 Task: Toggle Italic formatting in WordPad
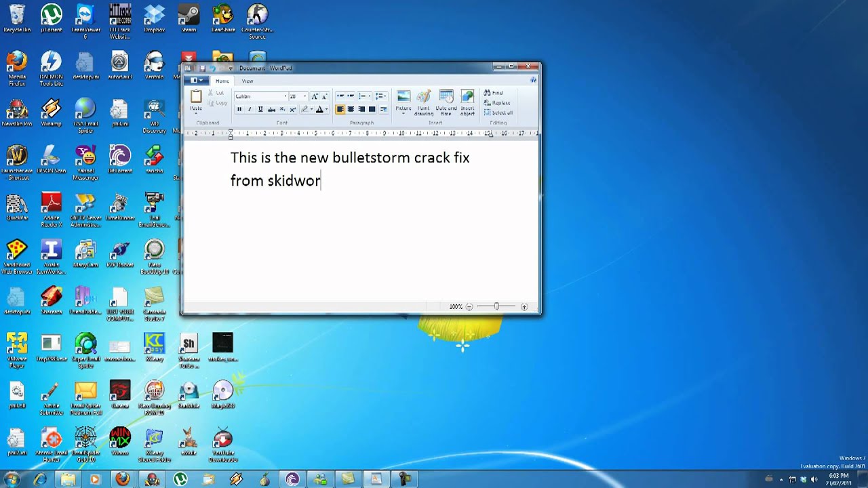click(x=250, y=109)
